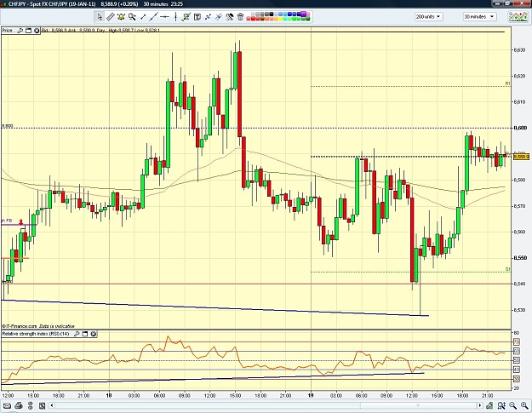Select the short line segment drawing tool

pos(143,16)
